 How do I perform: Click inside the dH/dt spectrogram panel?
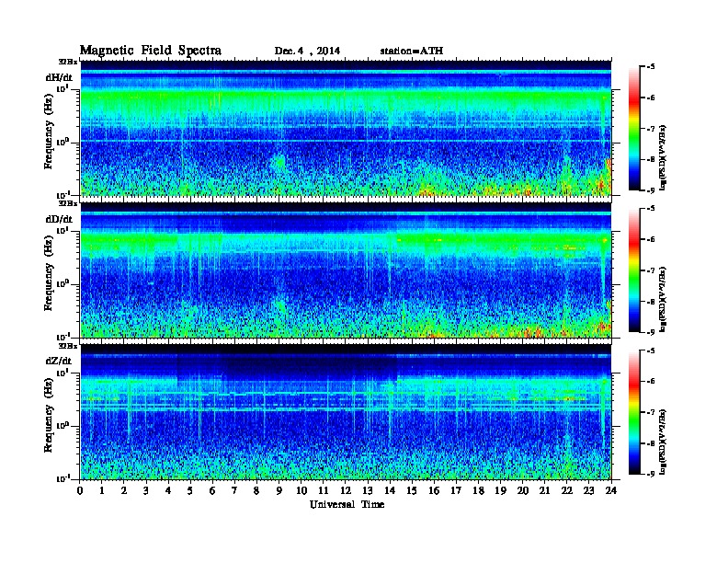(346, 128)
